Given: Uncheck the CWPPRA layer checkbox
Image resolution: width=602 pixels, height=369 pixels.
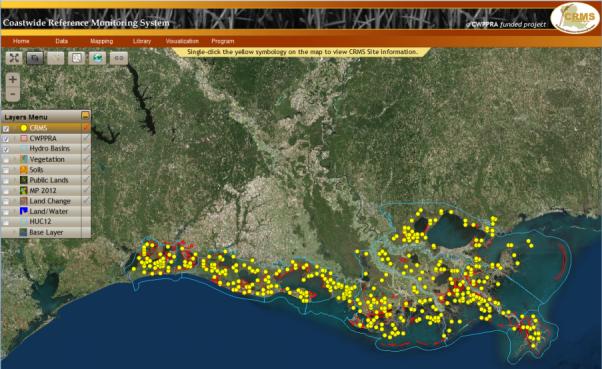Looking at the screenshot, I should (x=6, y=139).
